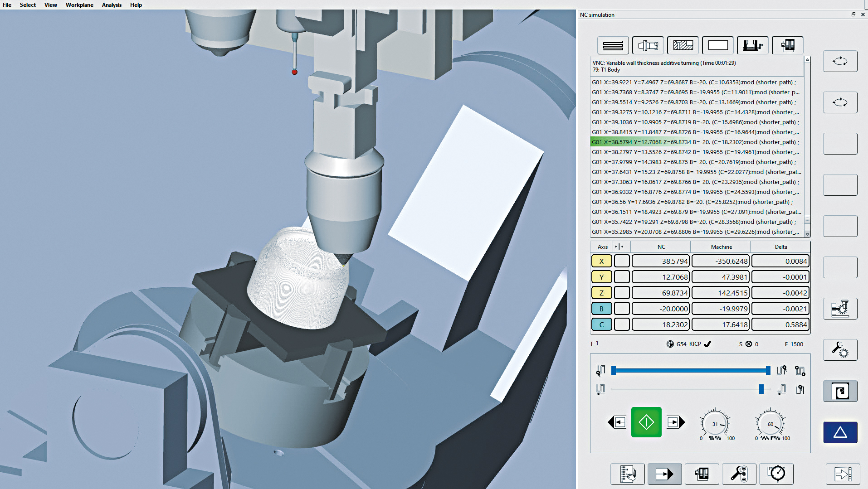
Task: Open the collision check icon
Action: [x=840, y=309]
